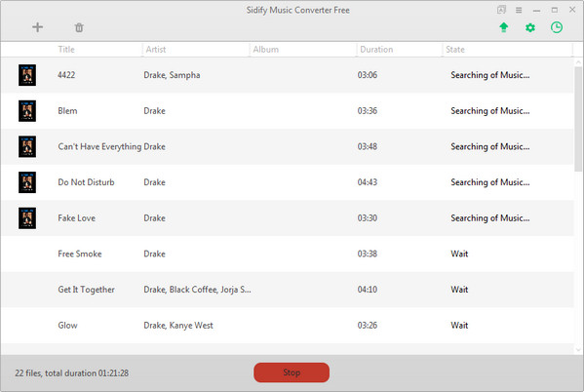The height and width of the screenshot is (392, 584).
Task: Sort the list by the Artist column header
Action: 156,49
